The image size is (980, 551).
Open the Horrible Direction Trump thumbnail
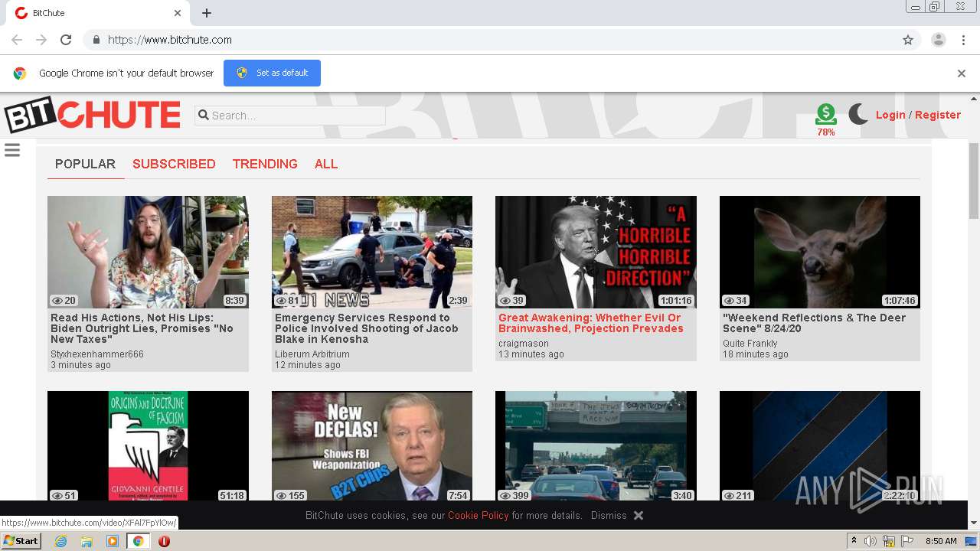point(596,252)
